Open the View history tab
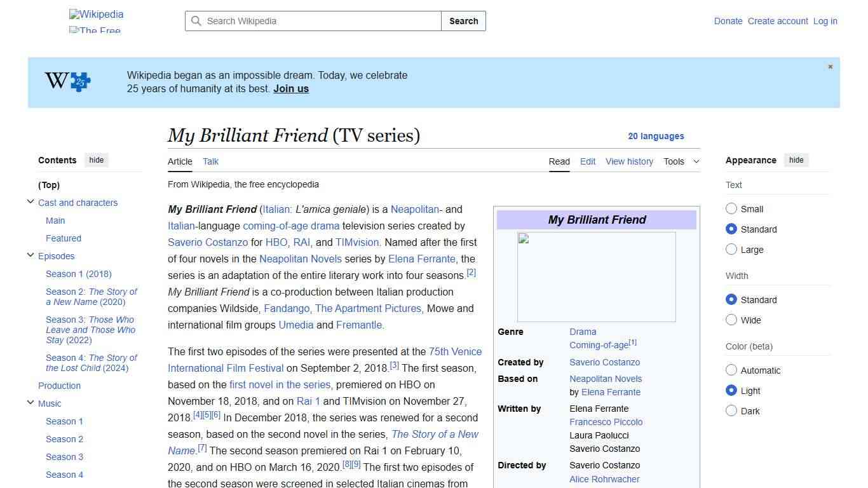The width and height of the screenshot is (868, 488). 629,161
